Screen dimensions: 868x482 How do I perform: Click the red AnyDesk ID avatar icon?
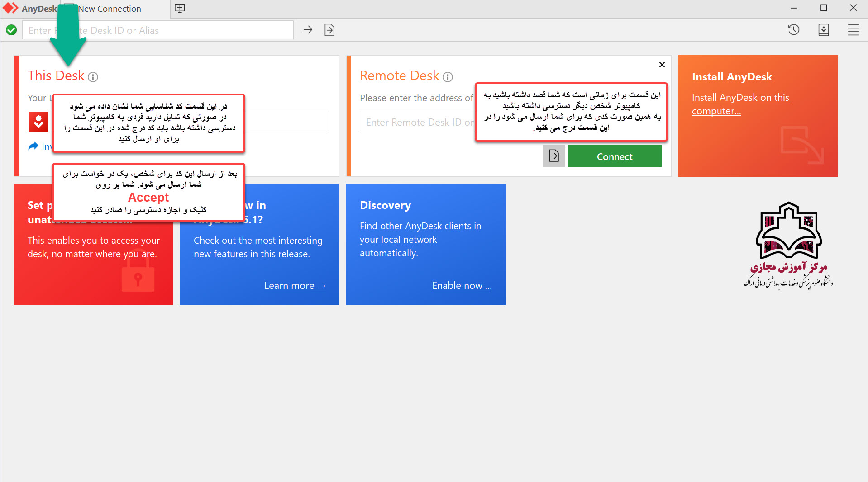38,122
